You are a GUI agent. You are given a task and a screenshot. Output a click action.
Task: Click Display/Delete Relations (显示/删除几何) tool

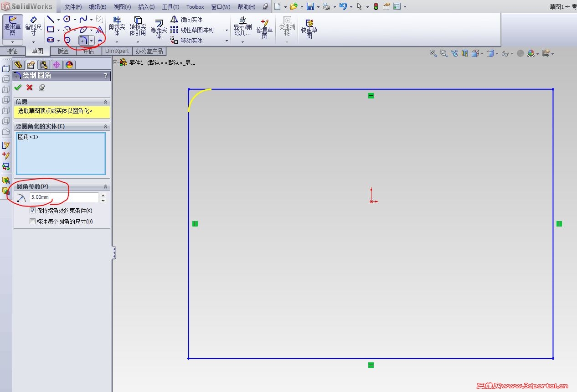(242, 26)
